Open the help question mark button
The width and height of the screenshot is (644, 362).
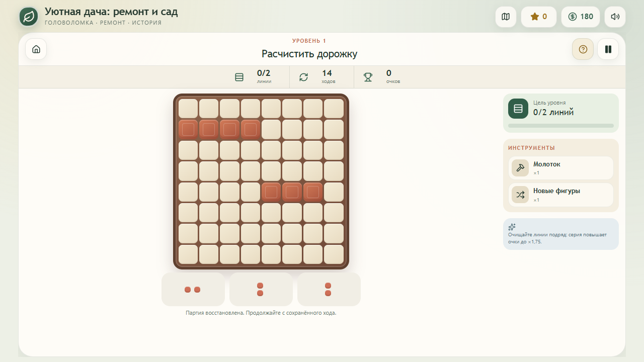coord(583,49)
